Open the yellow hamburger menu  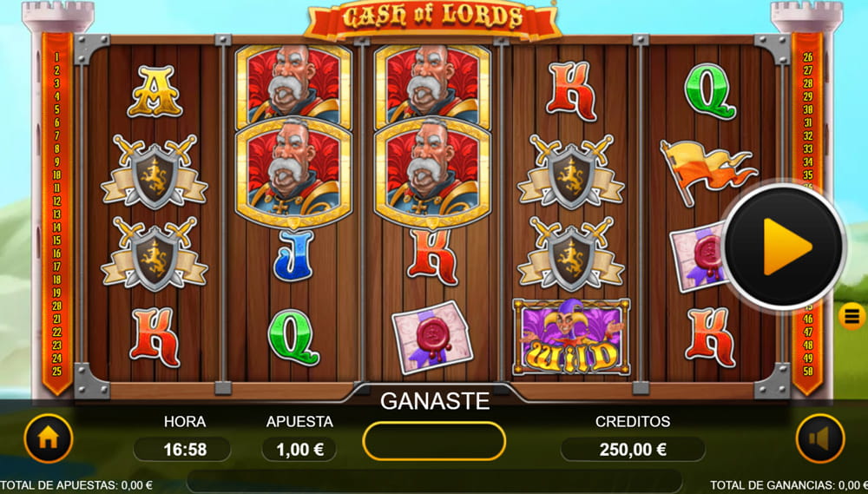click(x=852, y=316)
